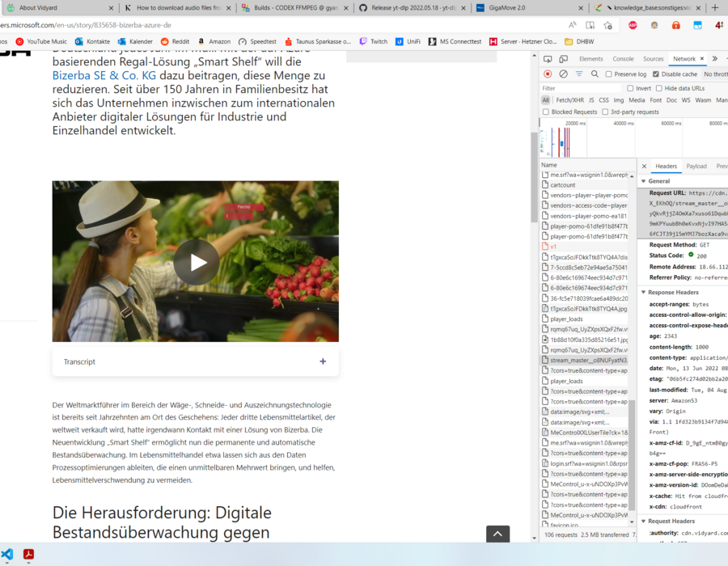Select the failed v1 request
728x566 pixels.
point(585,247)
